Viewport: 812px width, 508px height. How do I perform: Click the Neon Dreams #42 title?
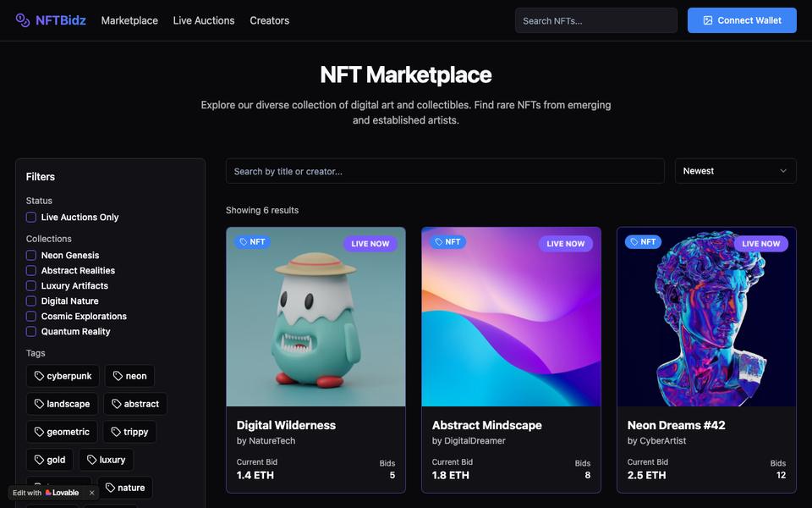point(676,425)
